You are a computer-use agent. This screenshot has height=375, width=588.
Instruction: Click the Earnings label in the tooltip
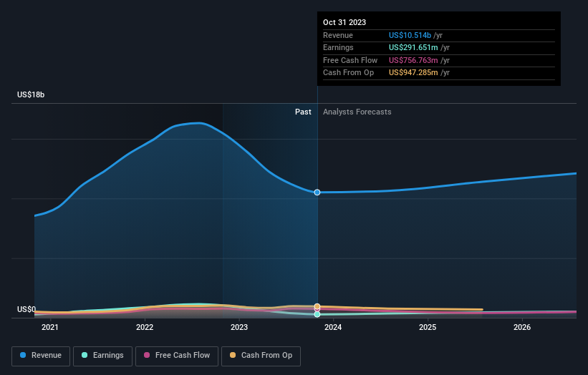click(338, 47)
